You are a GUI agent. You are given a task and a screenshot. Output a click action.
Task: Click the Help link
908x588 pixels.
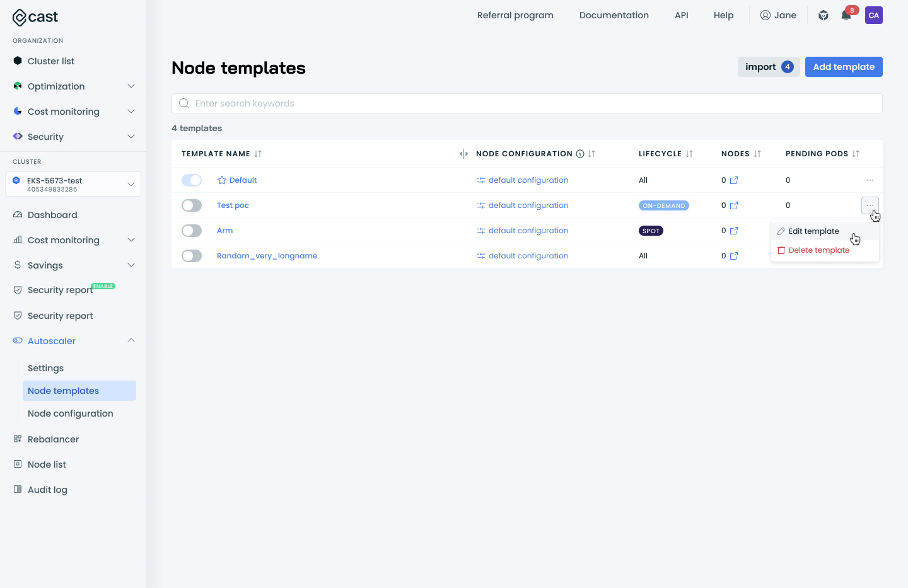point(724,15)
